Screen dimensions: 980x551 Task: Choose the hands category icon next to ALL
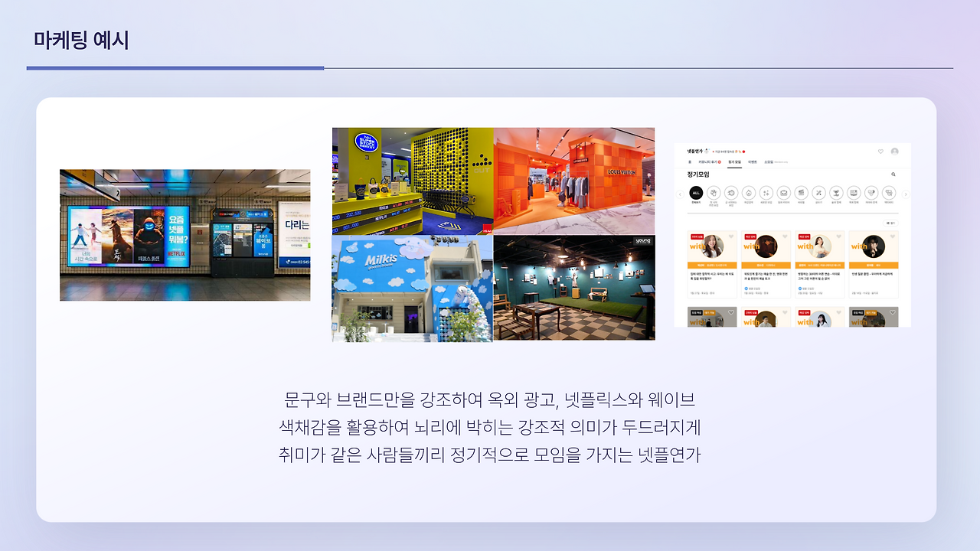click(714, 194)
